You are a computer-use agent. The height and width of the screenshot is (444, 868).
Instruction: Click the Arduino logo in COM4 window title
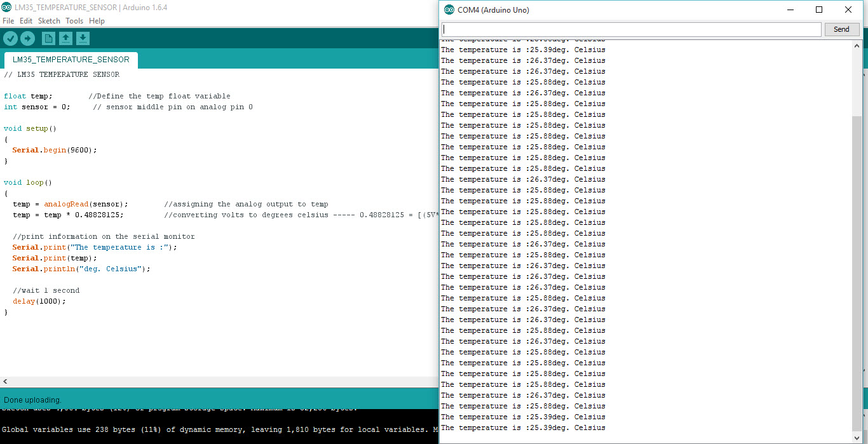tap(449, 10)
